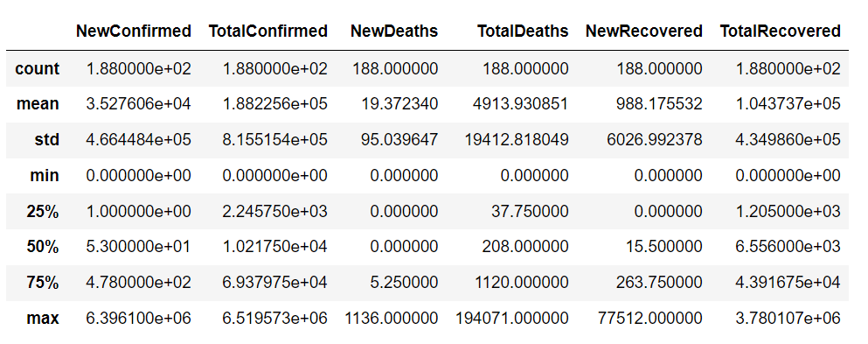Select the TotalConfirmed column header
The image size is (868, 344).
point(268,31)
